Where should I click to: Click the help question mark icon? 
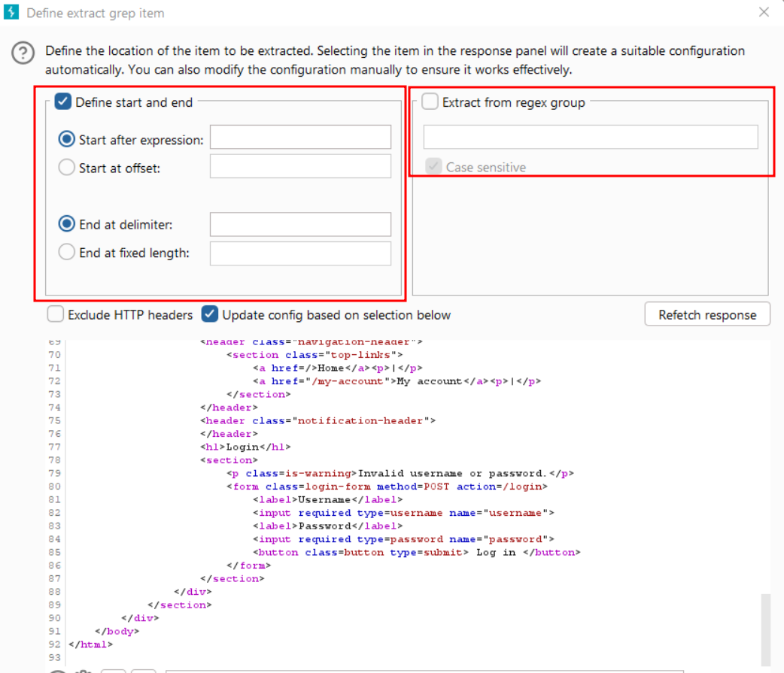point(23,53)
